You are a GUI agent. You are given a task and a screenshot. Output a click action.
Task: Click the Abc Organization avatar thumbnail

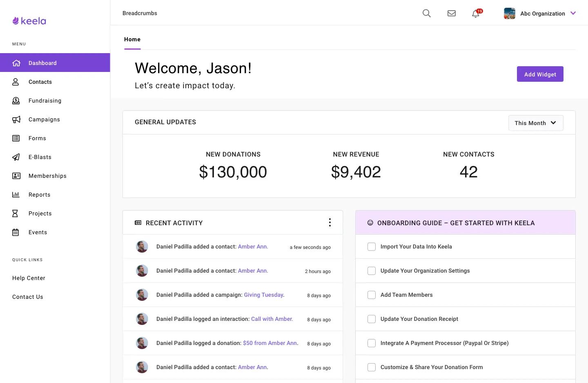tap(509, 13)
